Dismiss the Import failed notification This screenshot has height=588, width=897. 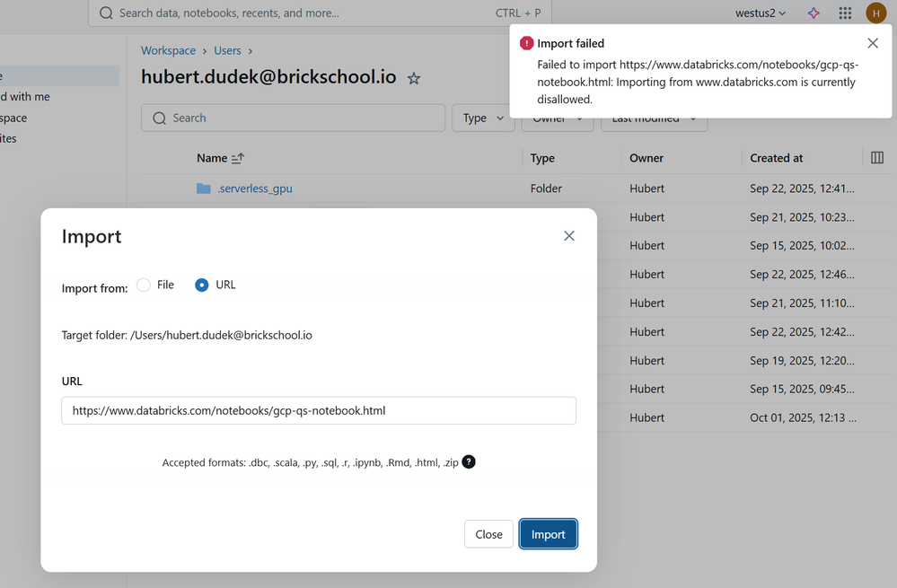coord(873,43)
